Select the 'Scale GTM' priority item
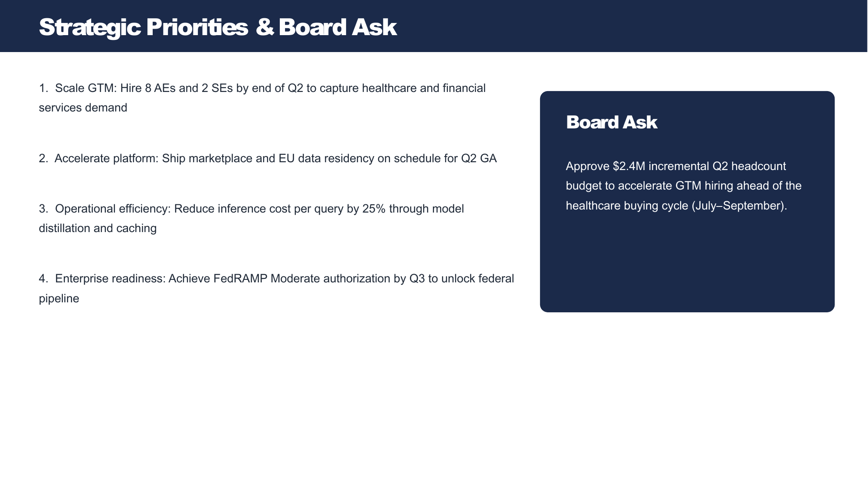 click(262, 98)
